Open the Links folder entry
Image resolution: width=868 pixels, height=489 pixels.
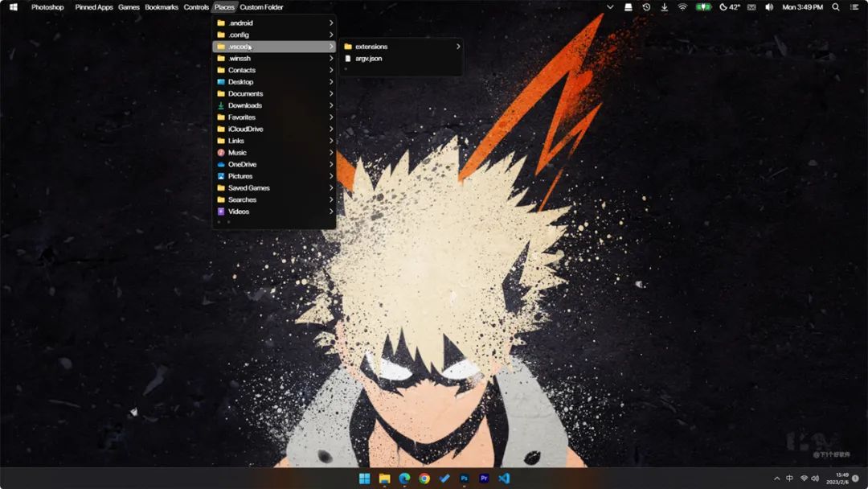(x=274, y=141)
